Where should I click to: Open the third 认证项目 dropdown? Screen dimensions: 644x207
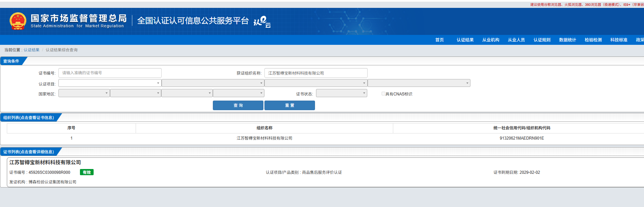click(x=316, y=83)
